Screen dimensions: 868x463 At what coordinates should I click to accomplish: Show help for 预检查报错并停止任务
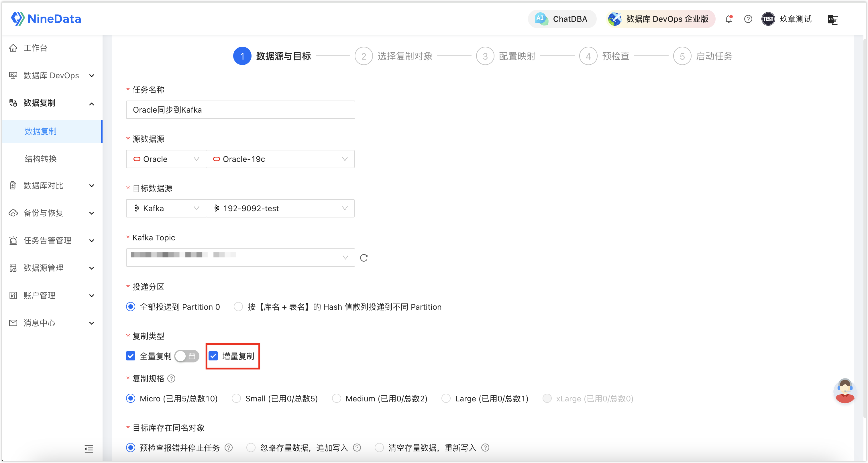pos(228,448)
